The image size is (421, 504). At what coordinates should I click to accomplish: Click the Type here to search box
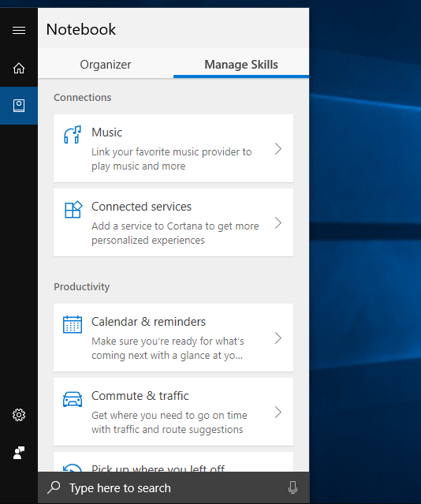point(173,488)
